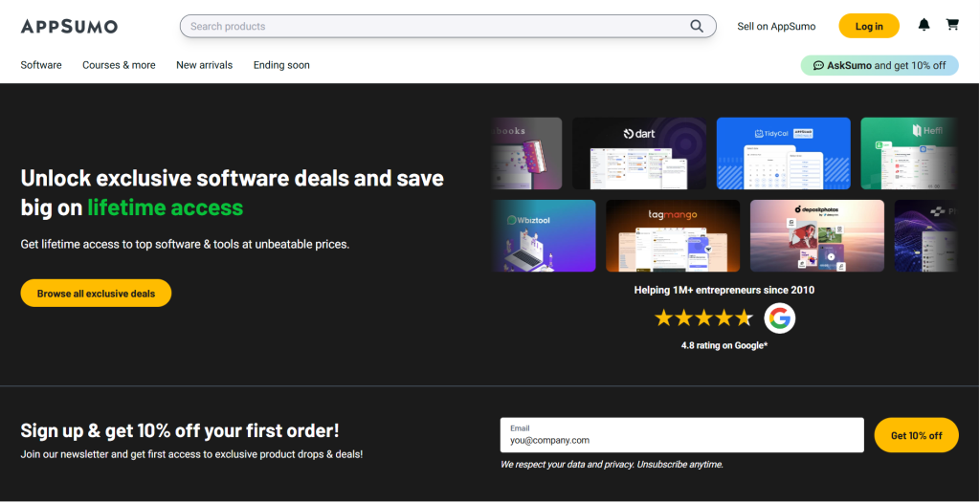Open the TidyCal product thumbnail
The image size is (980, 503).
click(x=783, y=153)
